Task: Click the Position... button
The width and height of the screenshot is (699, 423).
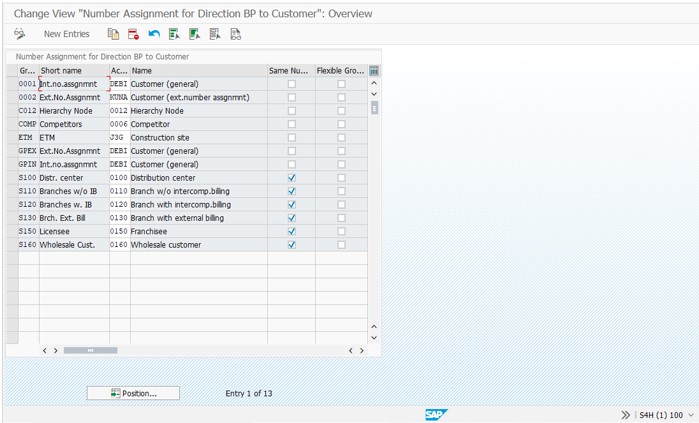Action: pyautogui.click(x=133, y=393)
